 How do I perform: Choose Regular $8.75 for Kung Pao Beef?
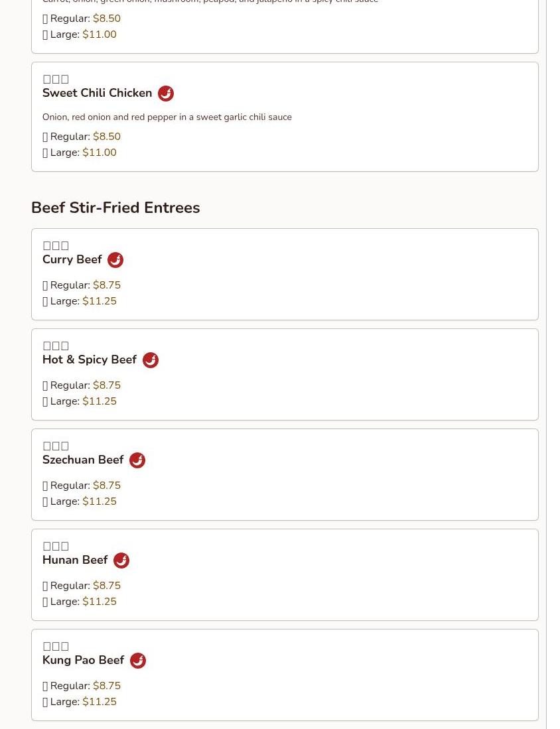82,686
